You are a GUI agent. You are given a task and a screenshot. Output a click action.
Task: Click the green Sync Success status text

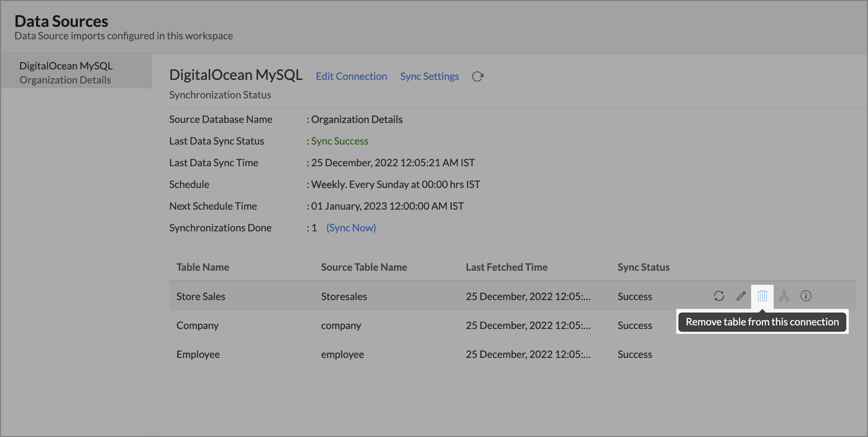pyautogui.click(x=339, y=141)
